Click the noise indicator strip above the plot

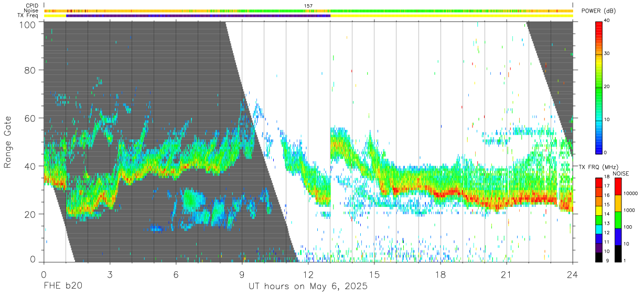[308, 10]
